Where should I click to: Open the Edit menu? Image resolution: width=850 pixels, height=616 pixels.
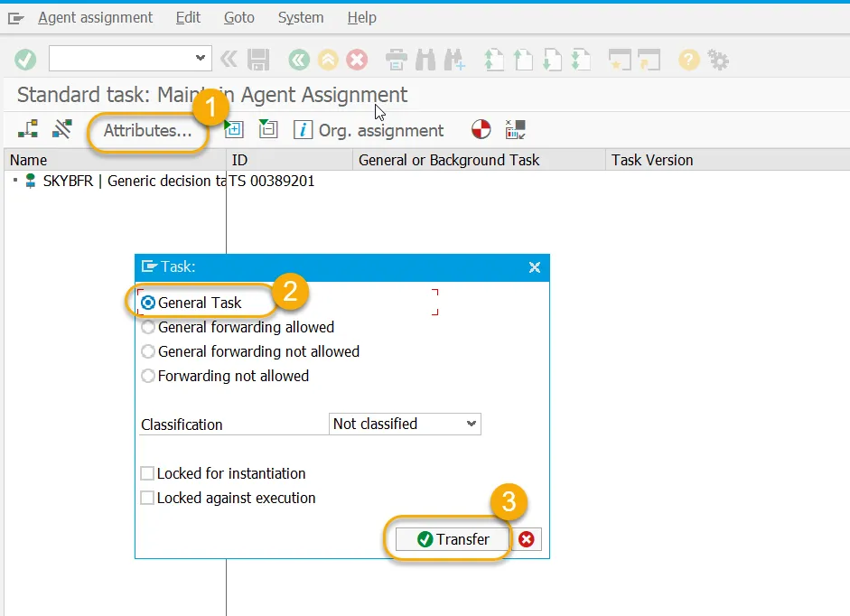pyautogui.click(x=188, y=18)
